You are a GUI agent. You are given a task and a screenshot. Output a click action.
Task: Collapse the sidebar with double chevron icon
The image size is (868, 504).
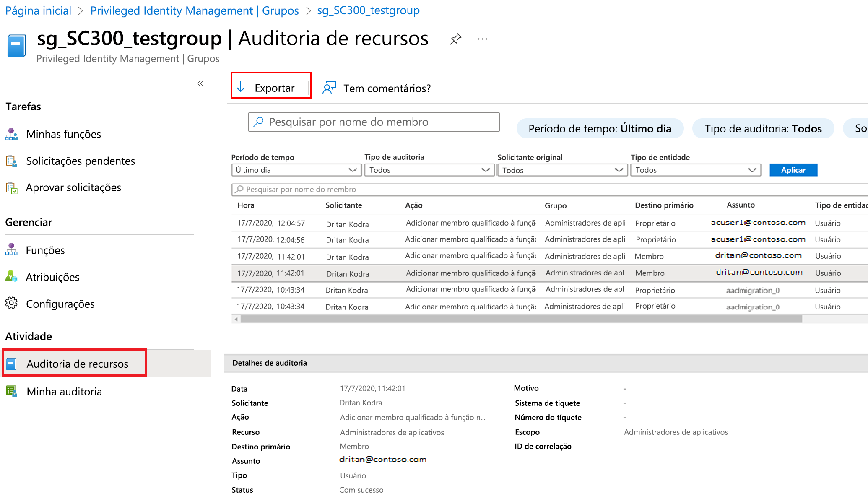click(200, 83)
